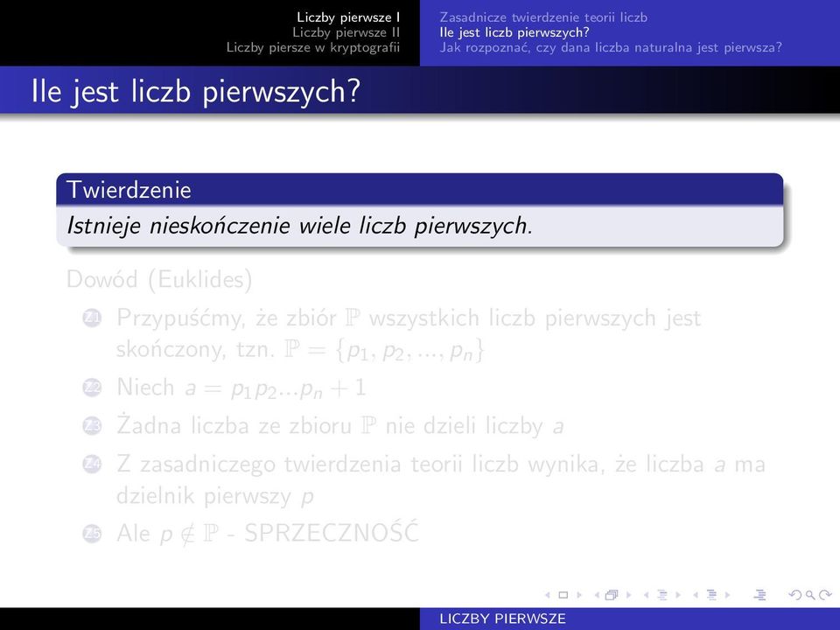Click faded proof step starting with Niech a =

[241, 388]
